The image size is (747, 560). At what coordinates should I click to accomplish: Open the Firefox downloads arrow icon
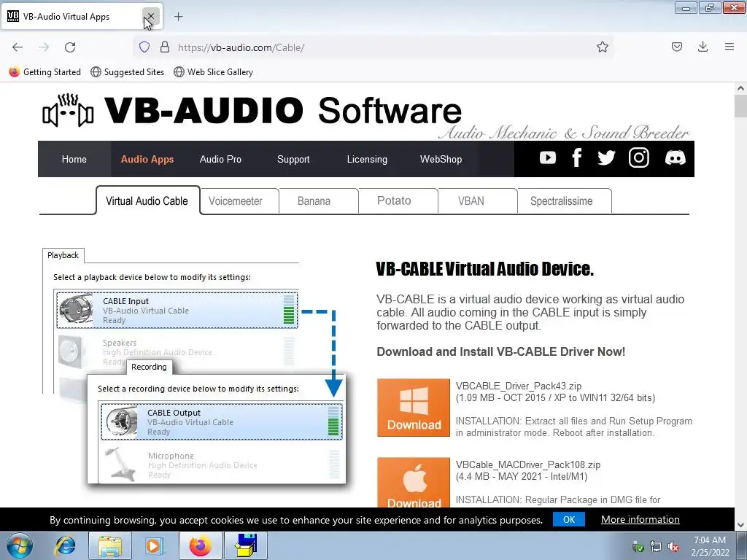pos(703,47)
